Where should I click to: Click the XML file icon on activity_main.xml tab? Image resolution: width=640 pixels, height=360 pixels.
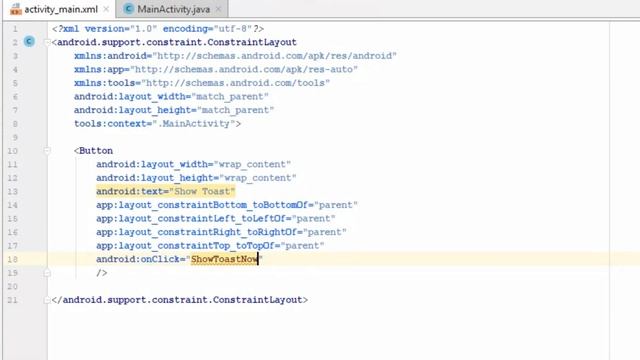[16, 9]
